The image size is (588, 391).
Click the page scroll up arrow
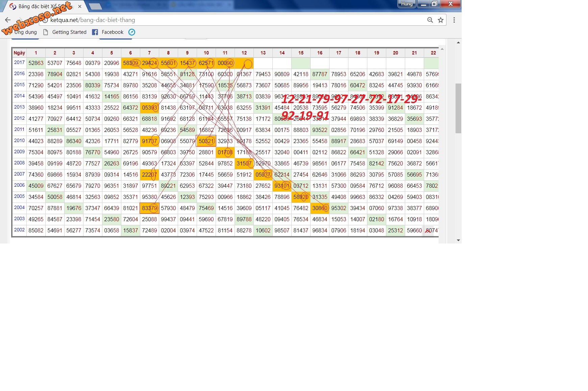point(458,43)
